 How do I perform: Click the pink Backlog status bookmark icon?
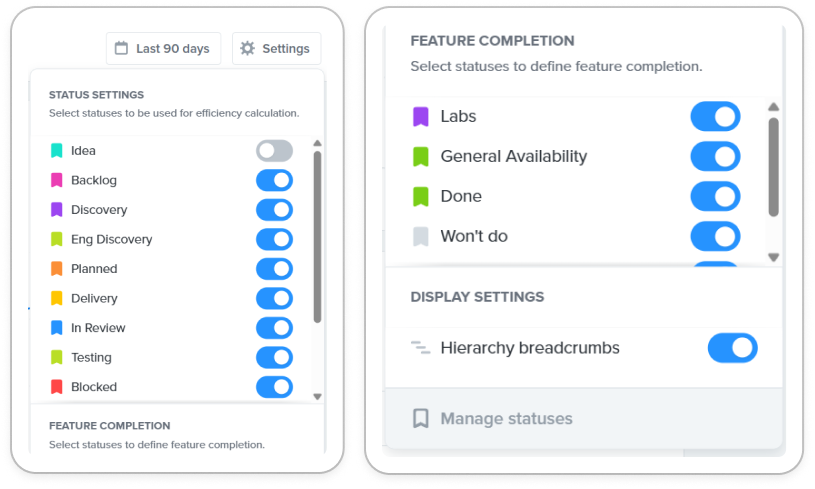click(57, 180)
